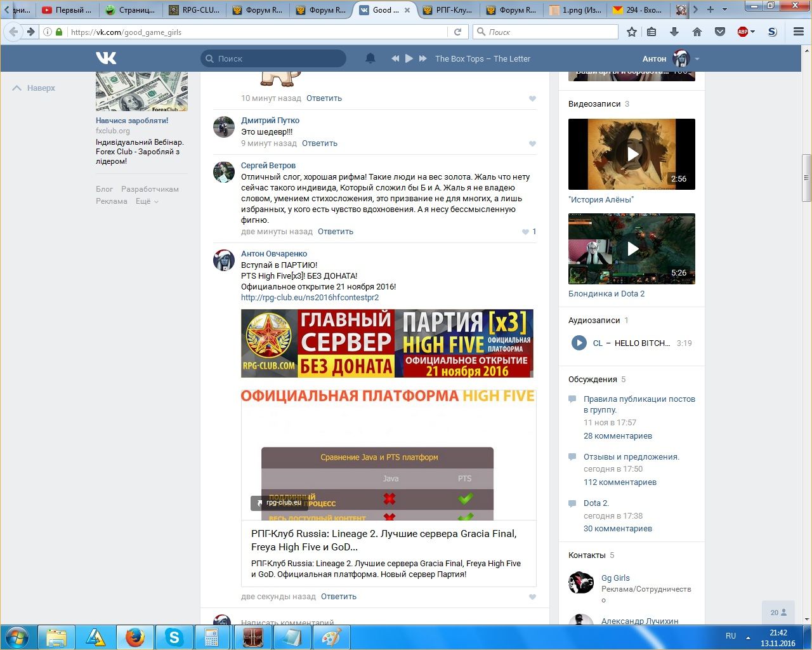The width and height of the screenshot is (812, 650).
Task: Open Windows Start button
Action: tap(17, 637)
